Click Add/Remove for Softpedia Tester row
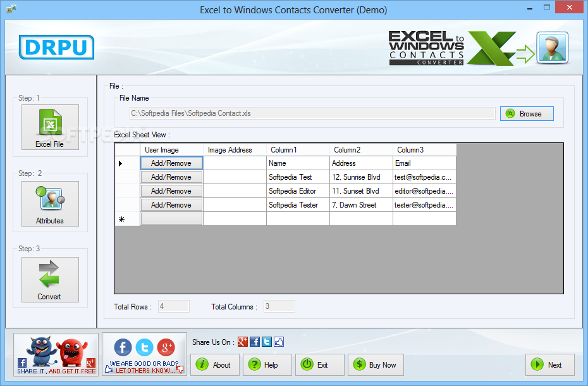Screen dimensions: 588x386 click(171, 205)
